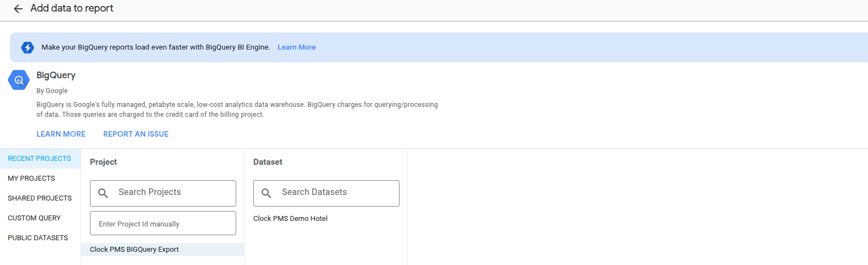
Task: Open the BI Engine Learn More link
Action: [x=297, y=47]
